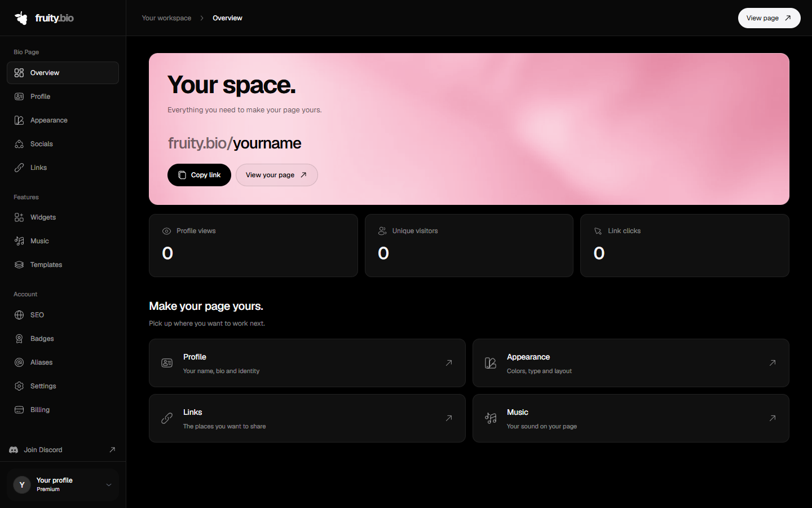Select the Links sidebar icon
Screen dimensions: 812x508
coord(19,168)
